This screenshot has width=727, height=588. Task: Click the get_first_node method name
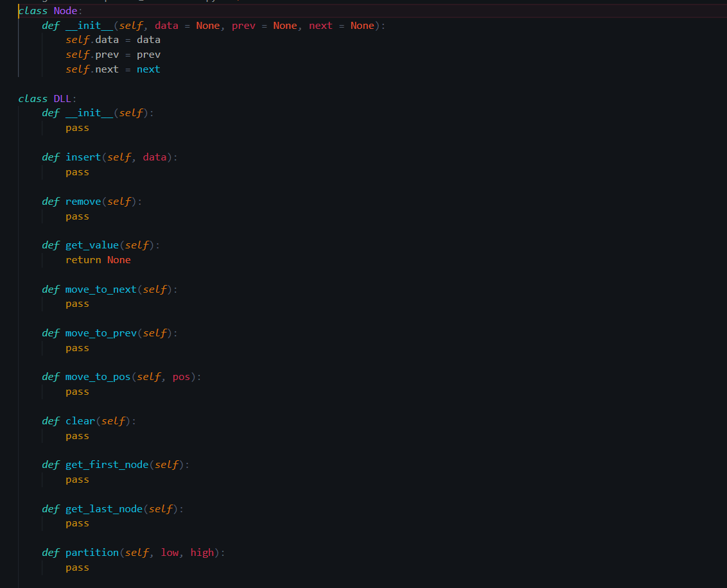[x=107, y=464]
